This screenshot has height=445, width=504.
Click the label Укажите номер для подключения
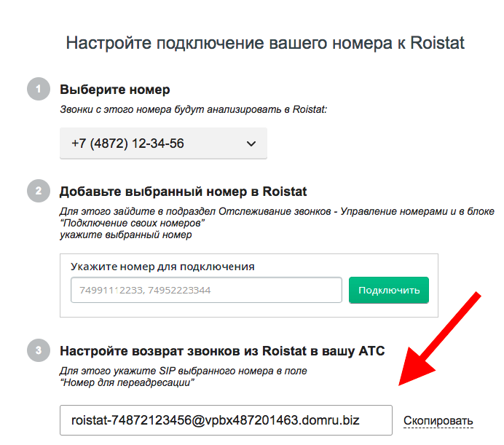pyautogui.click(x=162, y=267)
